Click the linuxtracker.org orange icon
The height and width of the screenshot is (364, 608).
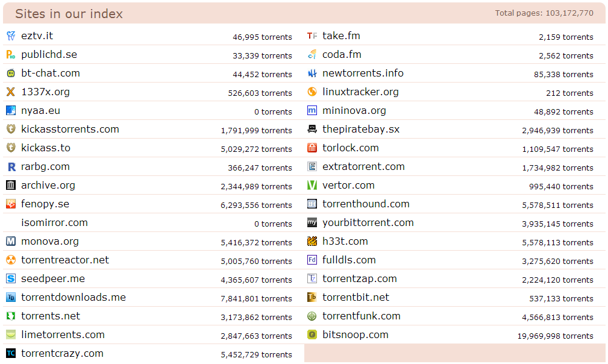pyautogui.click(x=312, y=92)
